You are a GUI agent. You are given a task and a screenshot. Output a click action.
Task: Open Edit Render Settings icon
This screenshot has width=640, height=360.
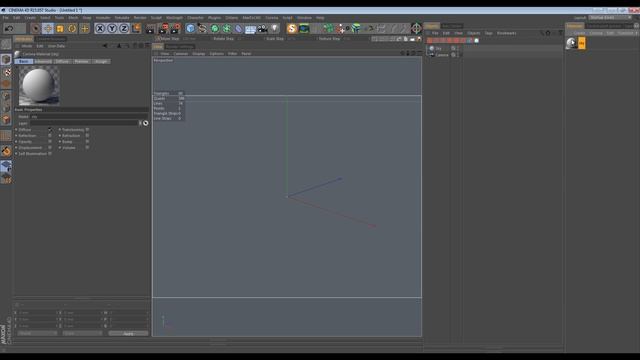176,28
